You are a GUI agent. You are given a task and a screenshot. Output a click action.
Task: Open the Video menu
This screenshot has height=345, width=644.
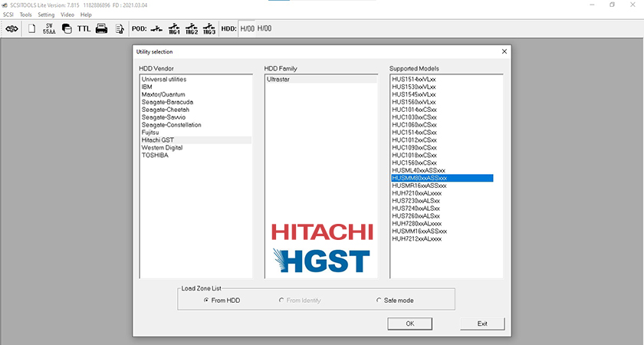pos(67,15)
